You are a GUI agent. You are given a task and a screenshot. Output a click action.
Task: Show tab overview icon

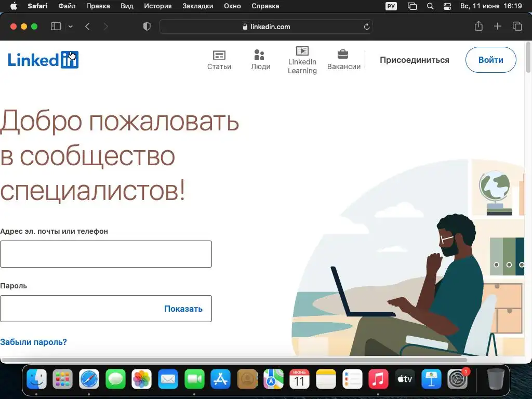pos(517,26)
